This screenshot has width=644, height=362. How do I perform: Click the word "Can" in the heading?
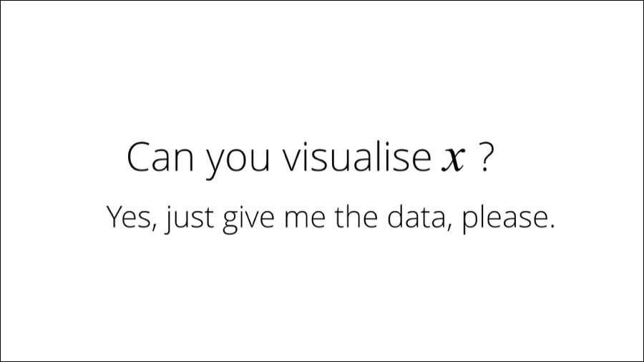160,157
